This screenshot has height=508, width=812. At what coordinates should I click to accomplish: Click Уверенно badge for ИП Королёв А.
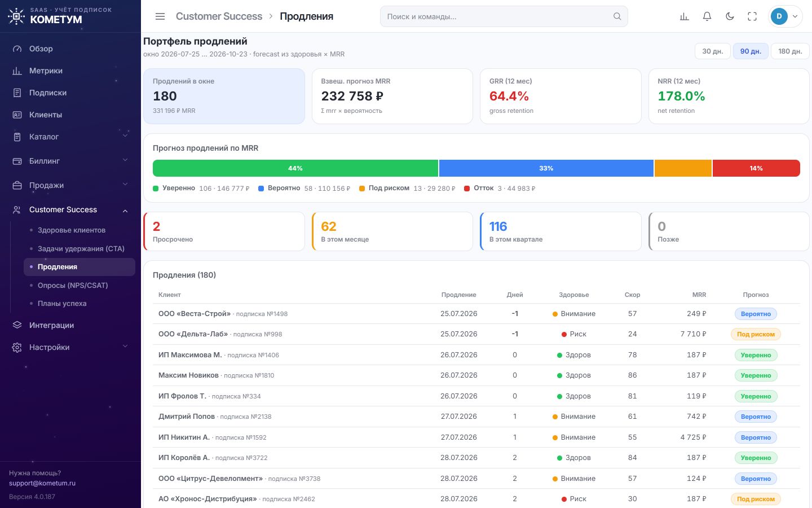pos(756,458)
